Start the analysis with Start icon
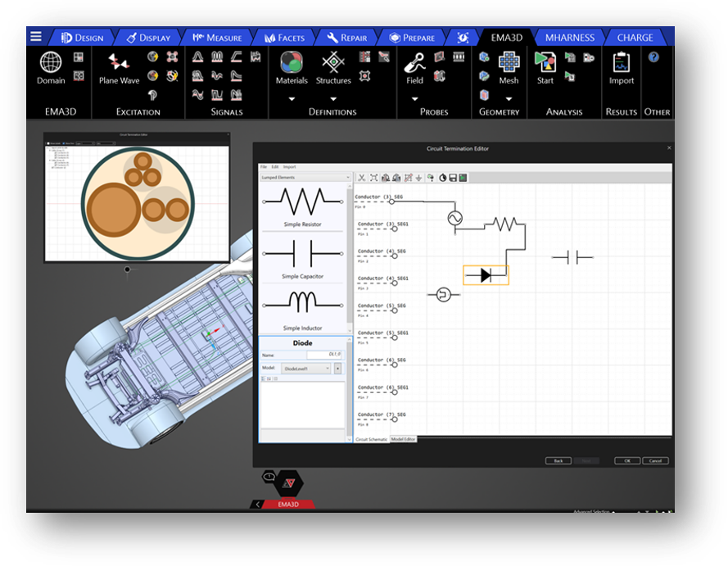The height and width of the screenshot is (566, 728). point(545,63)
